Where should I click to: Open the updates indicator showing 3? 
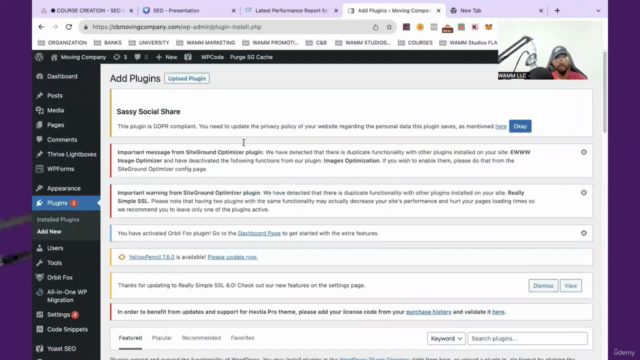point(120,57)
